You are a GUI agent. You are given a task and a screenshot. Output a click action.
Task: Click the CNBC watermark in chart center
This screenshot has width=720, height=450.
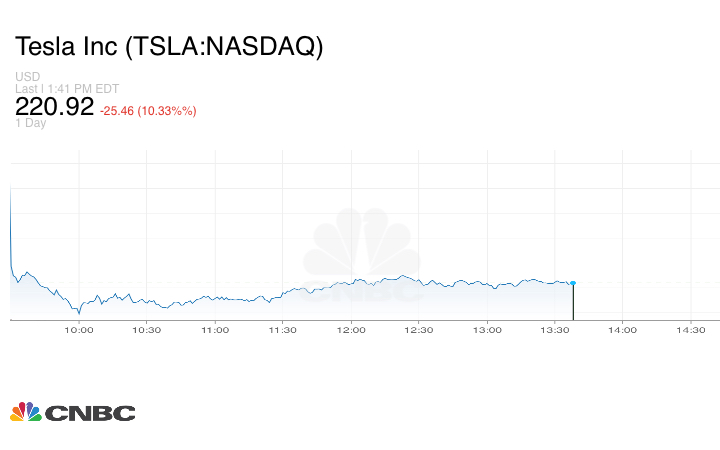click(x=362, y=257)
